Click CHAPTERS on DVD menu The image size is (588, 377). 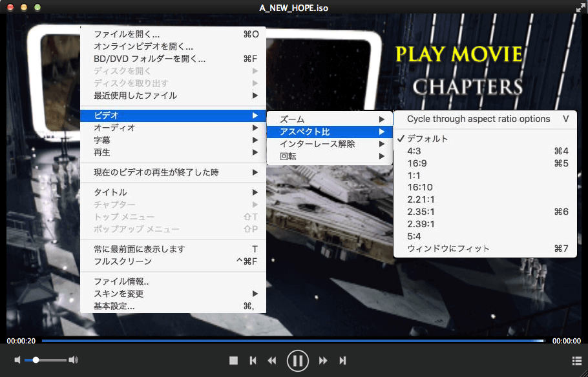point(468,87)
